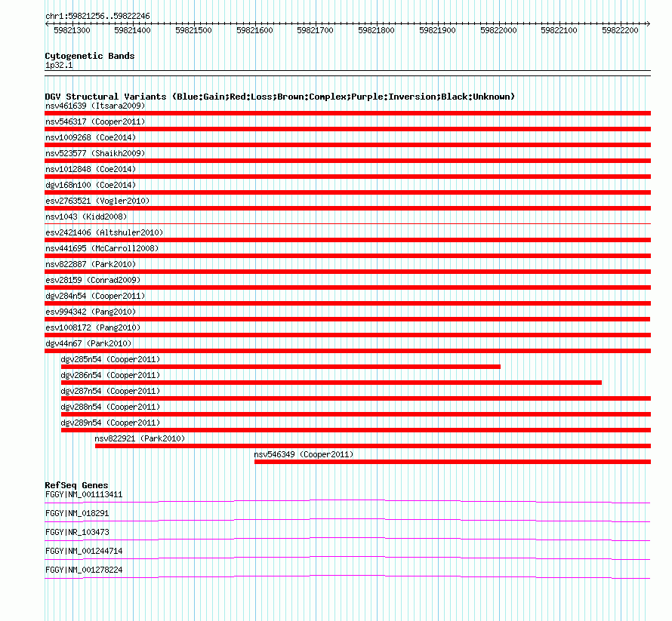This screenshot has width=672, height=621.
Task: Select the red bar for dgv286n54
Action: [331, 383]
